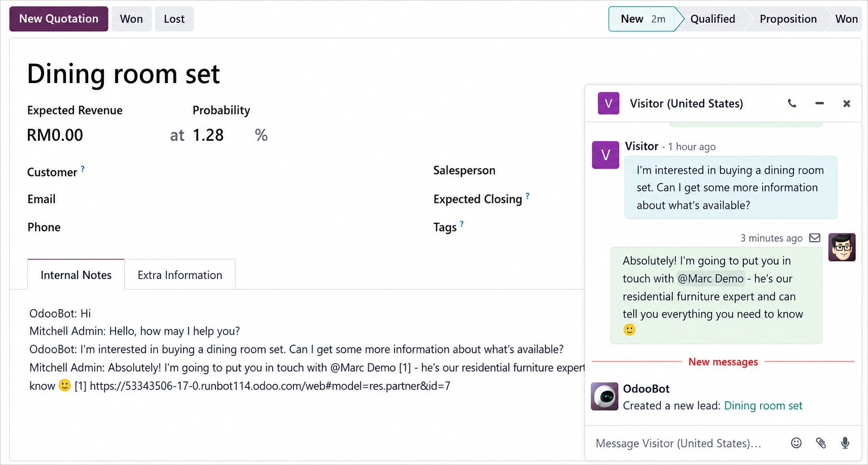Viewport: 868px width, 465px height.
Task: Show help tooltip for Customer field
Action: click(83, 169)
